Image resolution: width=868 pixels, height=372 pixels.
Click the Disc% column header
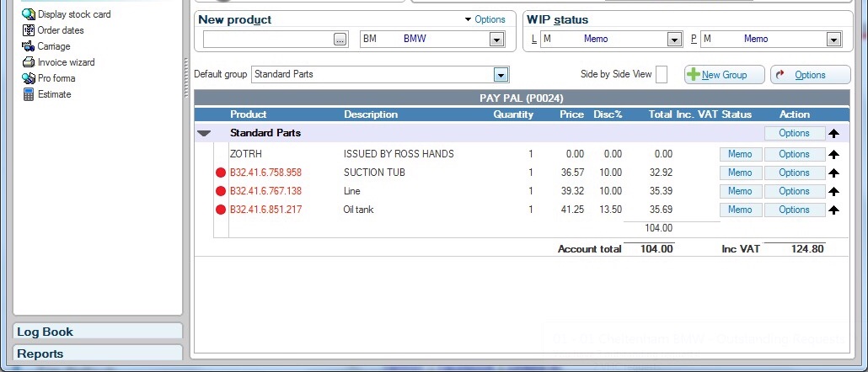pyautogui.click(x=608, y=114)
